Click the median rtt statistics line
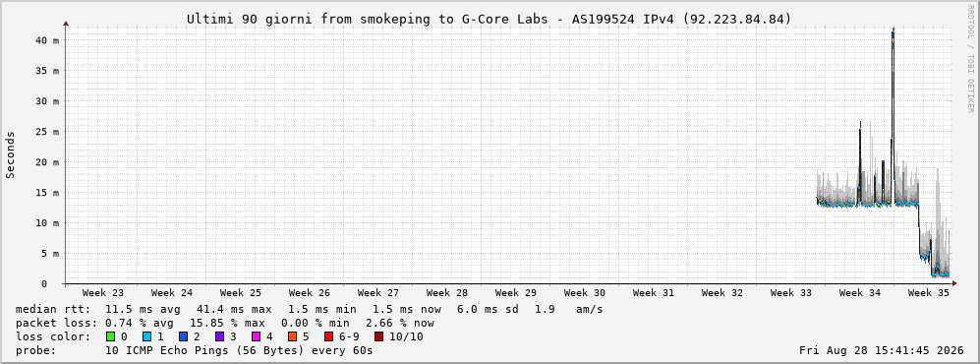The width and height of the screenshot is (980, 364). 310,309
